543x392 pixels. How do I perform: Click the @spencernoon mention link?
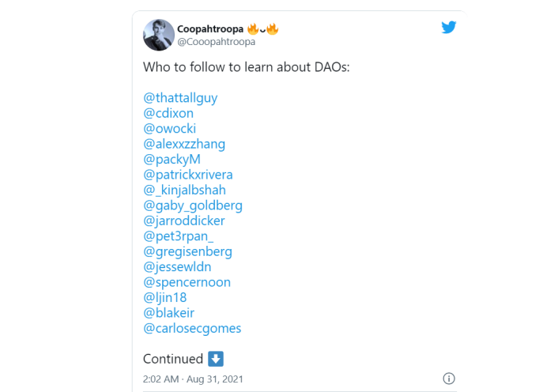click(187, 282)
